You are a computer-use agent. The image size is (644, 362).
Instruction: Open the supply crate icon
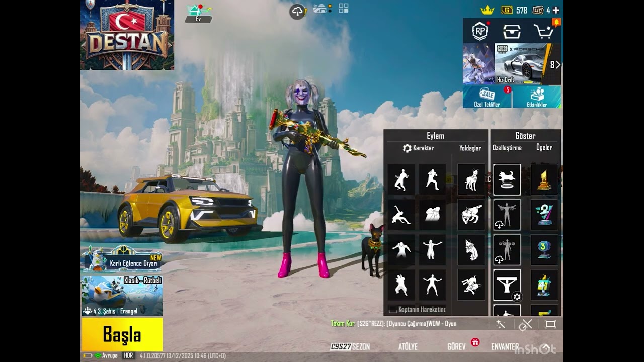coord(512,32)
